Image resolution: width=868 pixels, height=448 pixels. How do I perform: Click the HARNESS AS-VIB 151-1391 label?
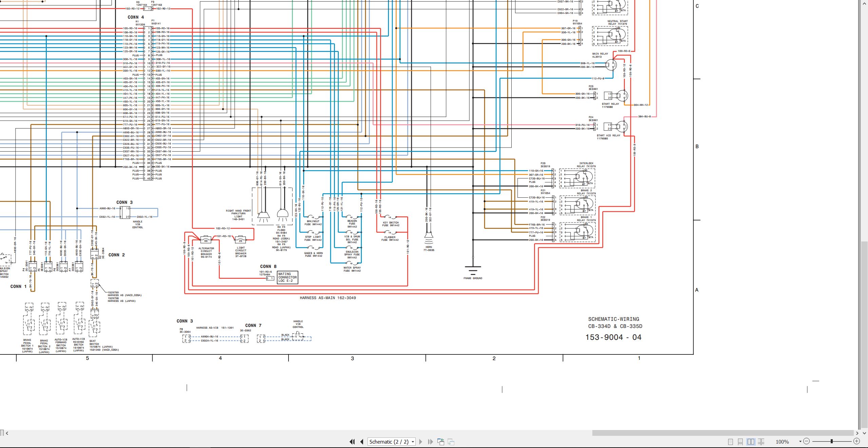click(215, 328)
